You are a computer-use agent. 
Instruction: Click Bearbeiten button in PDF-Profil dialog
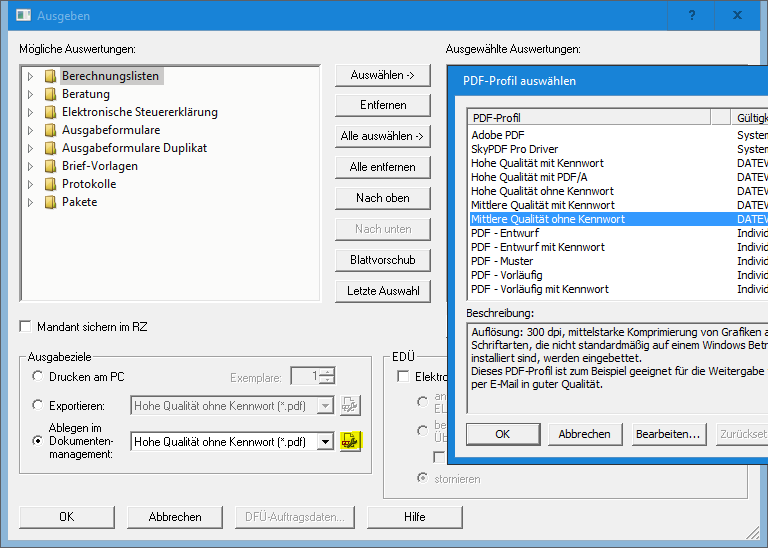[x=668, y=434]
